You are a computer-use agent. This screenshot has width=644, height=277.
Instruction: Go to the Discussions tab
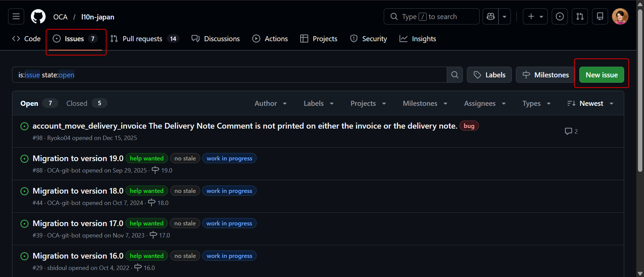click(216, 39)
